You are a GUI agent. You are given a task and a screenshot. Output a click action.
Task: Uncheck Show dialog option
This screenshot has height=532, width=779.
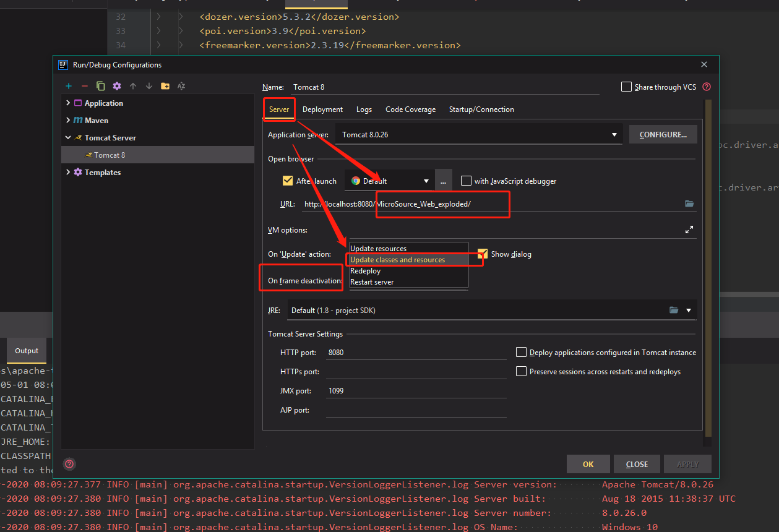tap(482, 254)
